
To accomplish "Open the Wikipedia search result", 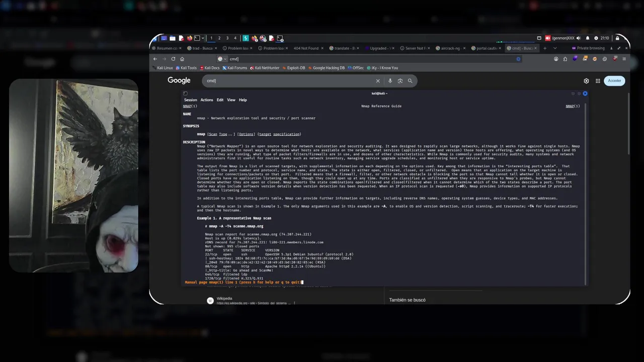I will tap(224, 298).
